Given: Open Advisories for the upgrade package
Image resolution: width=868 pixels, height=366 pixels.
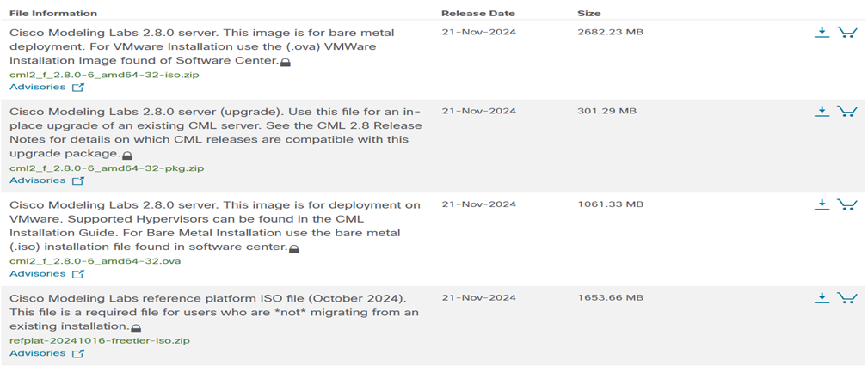Looking at the screenshot, I should (46, 180).
